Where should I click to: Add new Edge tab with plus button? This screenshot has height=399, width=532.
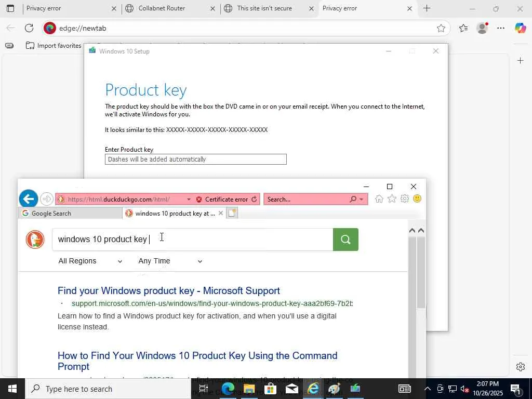pos(427,8)
